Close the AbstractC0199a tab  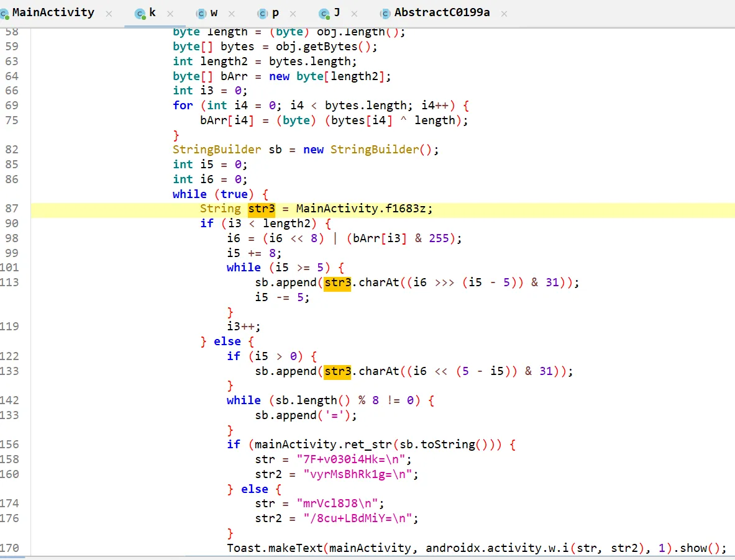tap(504, 13)
